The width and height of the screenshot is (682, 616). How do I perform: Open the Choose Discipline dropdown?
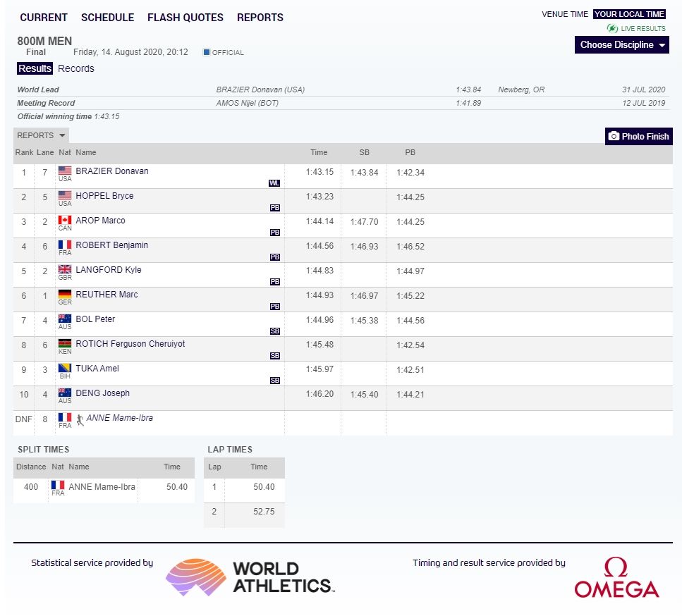tap(622, 45)
